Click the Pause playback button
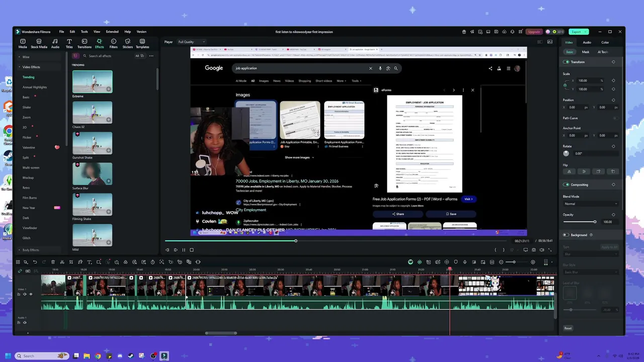The width and height of the screenshot is (644, 362). (x=184, y=250)
